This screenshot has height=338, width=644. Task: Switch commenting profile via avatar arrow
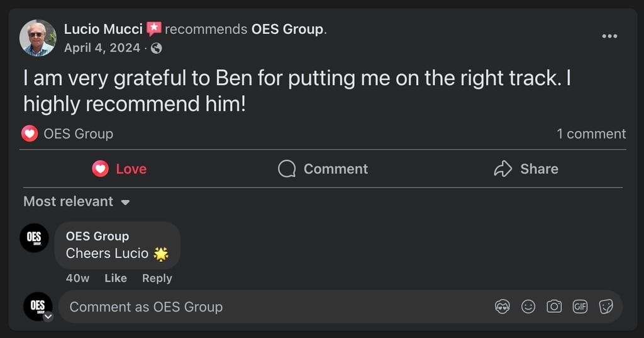pyautogui.click(x=48, y=317)
